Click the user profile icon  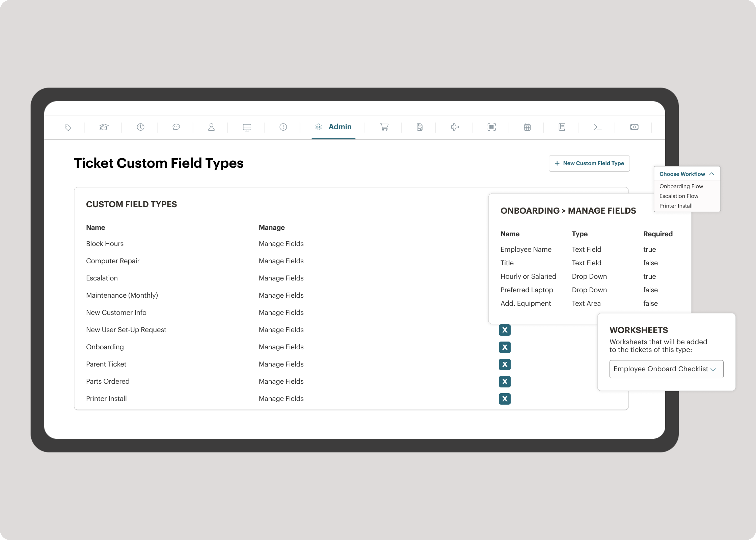coord(211,127)
